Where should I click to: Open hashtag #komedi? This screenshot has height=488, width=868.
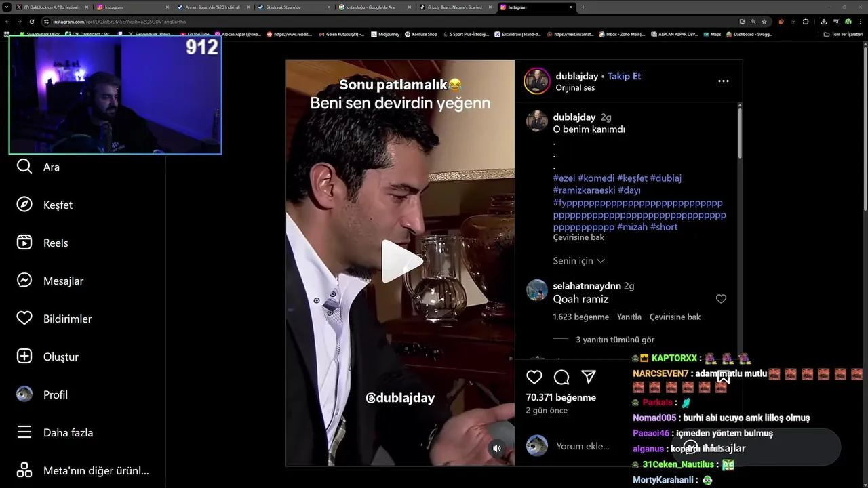point(596,178)
